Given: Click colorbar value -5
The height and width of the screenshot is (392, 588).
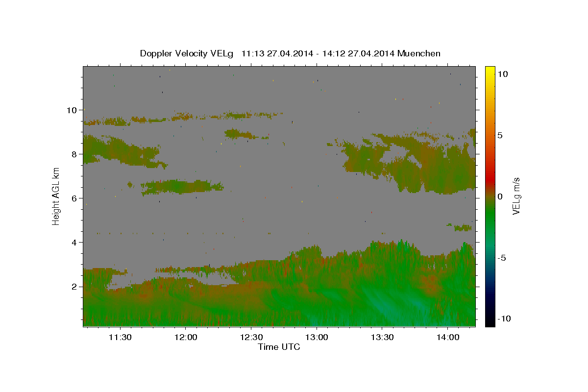Looking at the screenshot, I should point(502,258).
